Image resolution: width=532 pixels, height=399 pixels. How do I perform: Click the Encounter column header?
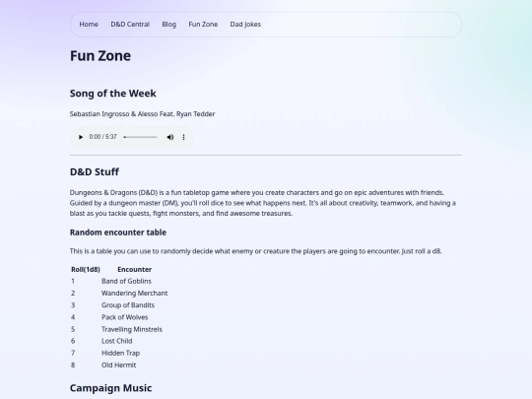pyautogui.click(x=135, y=269)
